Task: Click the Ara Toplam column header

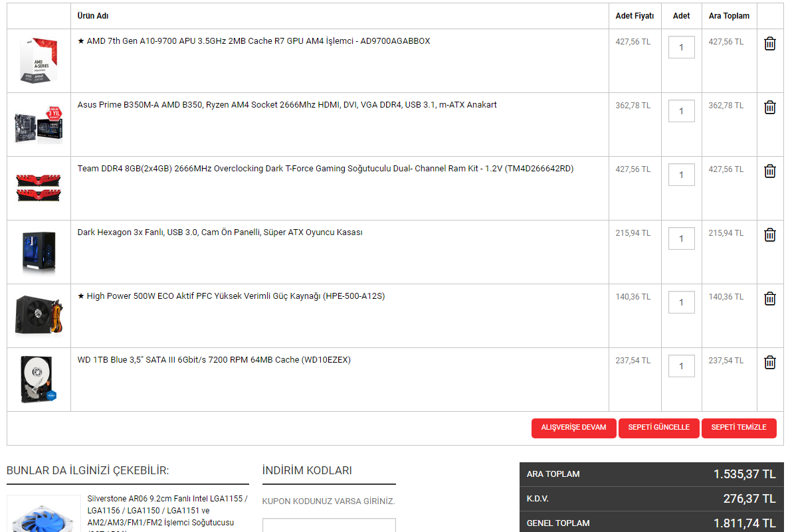Action: (x=729, y=16)
